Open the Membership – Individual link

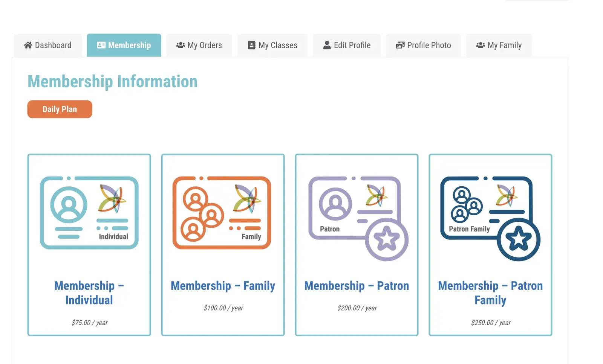[x=89, y=293]
